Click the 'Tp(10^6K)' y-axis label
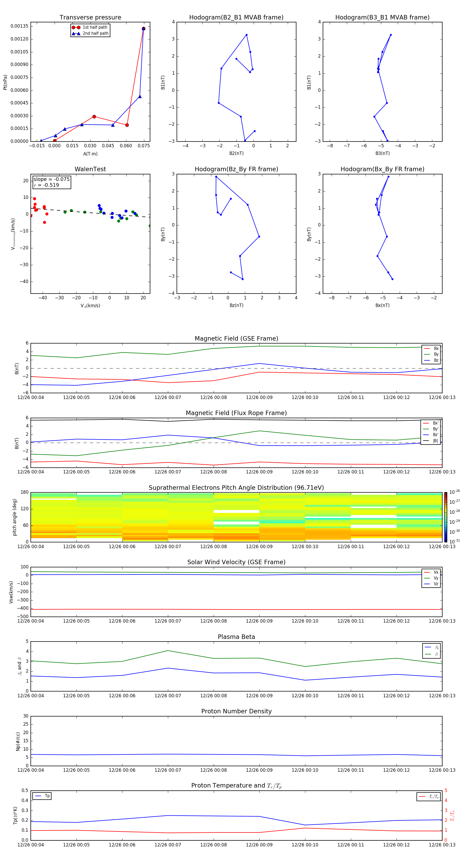The width and height of the screenshot is (473, 868). [15, 815]
